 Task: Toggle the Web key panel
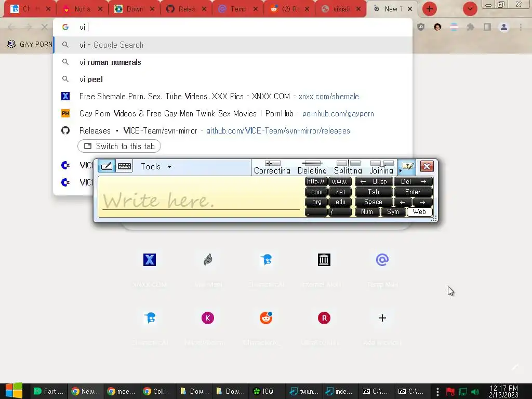point(419,212)
